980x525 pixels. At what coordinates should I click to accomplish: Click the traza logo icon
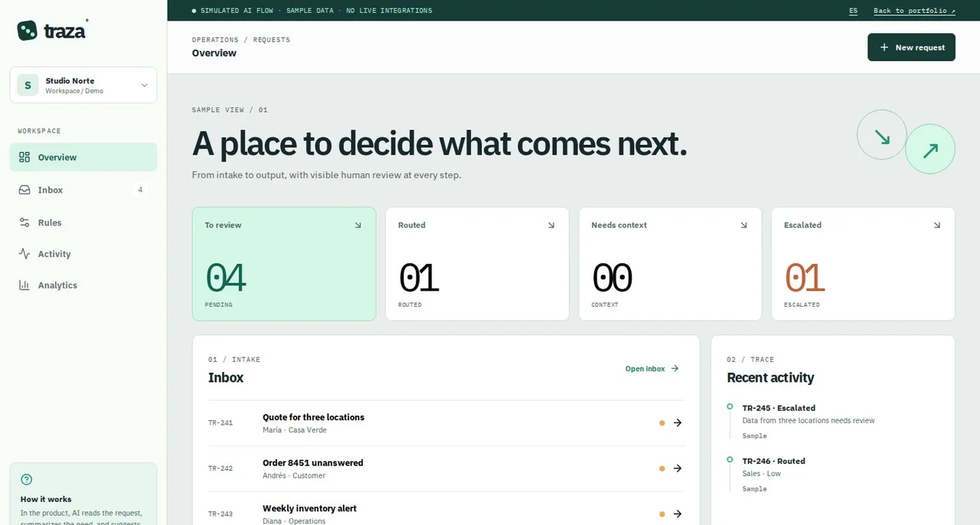pyautogui.click(x=27, y=31)
